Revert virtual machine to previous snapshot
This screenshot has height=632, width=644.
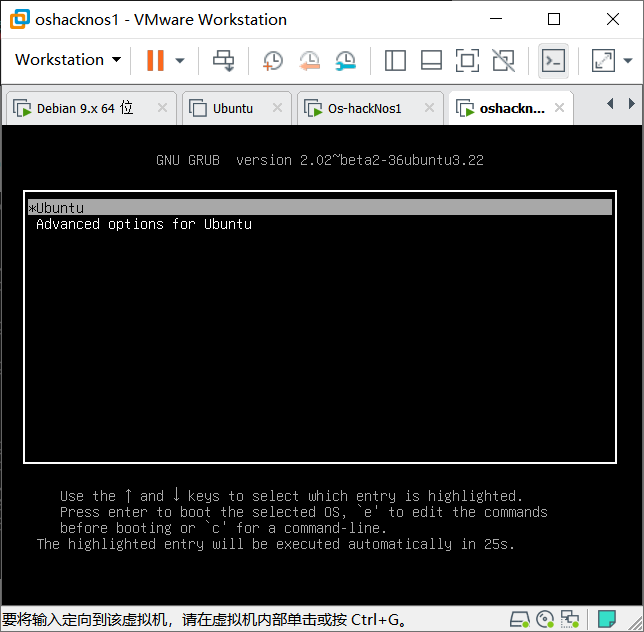(309, 61)
